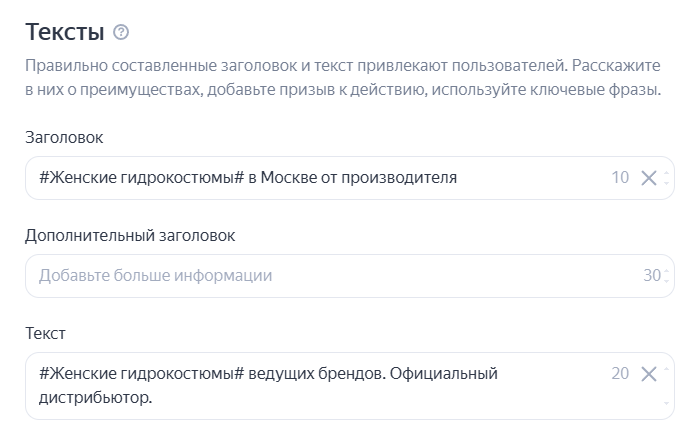This screenshot has height=432, width=699.
Task: Click the character counter 20 in Текст
Action: tap(620, 374)
